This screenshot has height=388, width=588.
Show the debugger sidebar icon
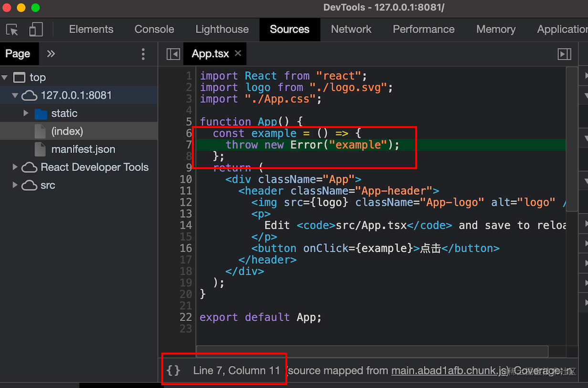point(565,54)
